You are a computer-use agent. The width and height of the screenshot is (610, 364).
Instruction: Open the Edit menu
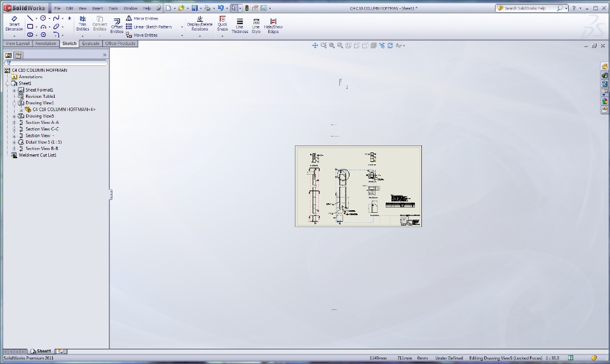[x=69, y=8]
